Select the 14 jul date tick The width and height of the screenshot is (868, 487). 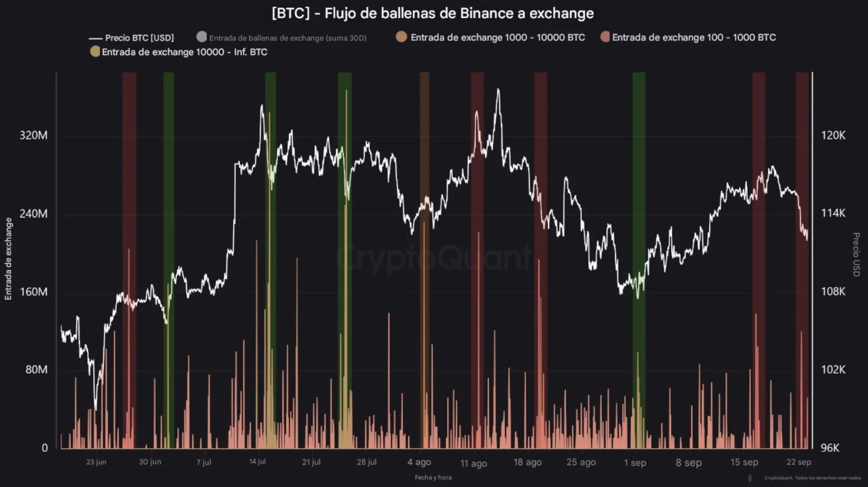(x=257, y=462)
